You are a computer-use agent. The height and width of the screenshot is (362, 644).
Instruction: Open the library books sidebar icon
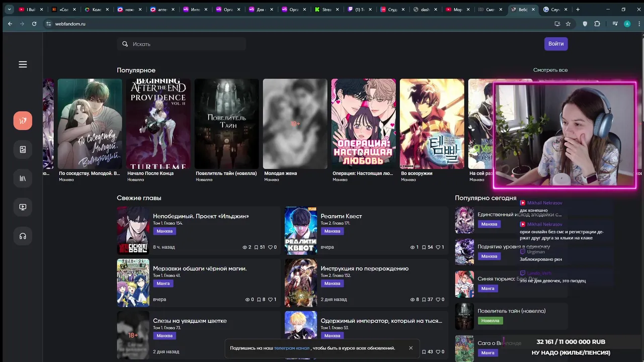coord(23,178)
